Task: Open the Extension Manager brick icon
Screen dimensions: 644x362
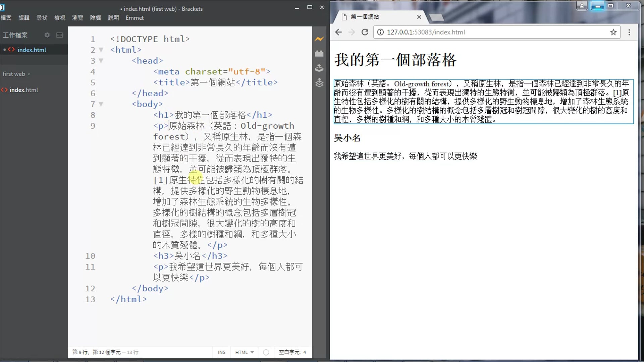Action: (319, 54)
